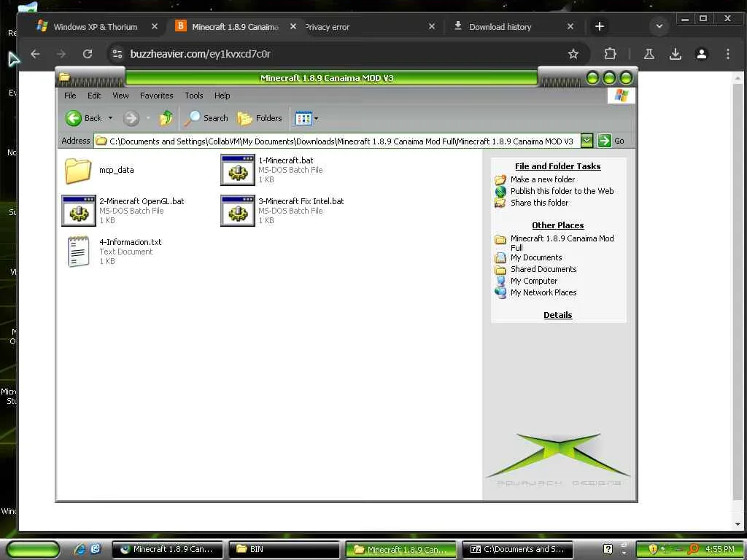The image size is (747, 560).
Task: Open the Favorites menu
Action: pos(157,96)
